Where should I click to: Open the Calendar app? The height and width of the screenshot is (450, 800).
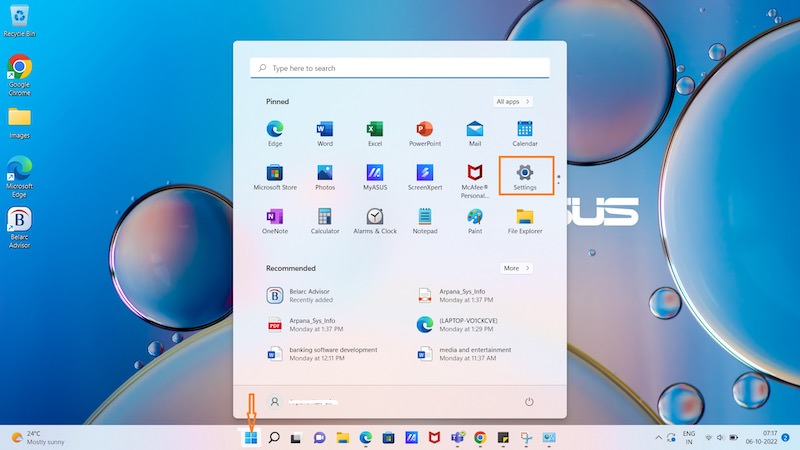(x=524, y=134)
